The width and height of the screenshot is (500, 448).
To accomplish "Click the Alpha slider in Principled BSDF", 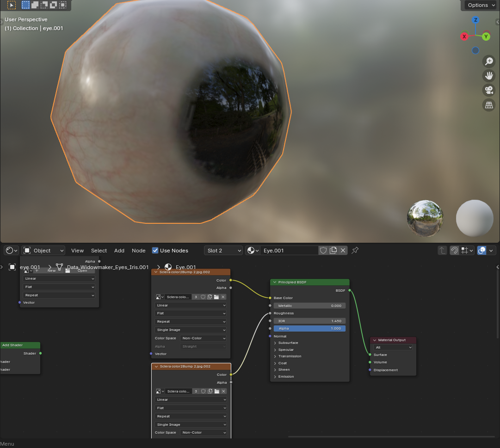I will 309,329.
